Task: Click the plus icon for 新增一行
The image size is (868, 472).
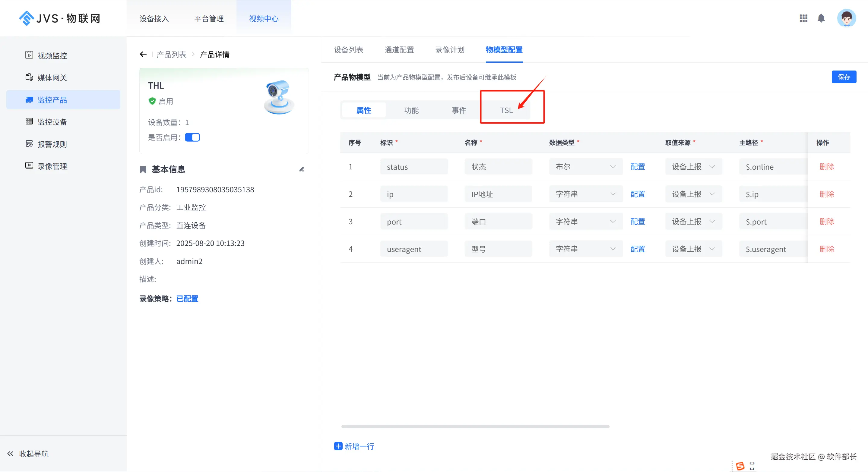Action: click(x=338, y=446)
